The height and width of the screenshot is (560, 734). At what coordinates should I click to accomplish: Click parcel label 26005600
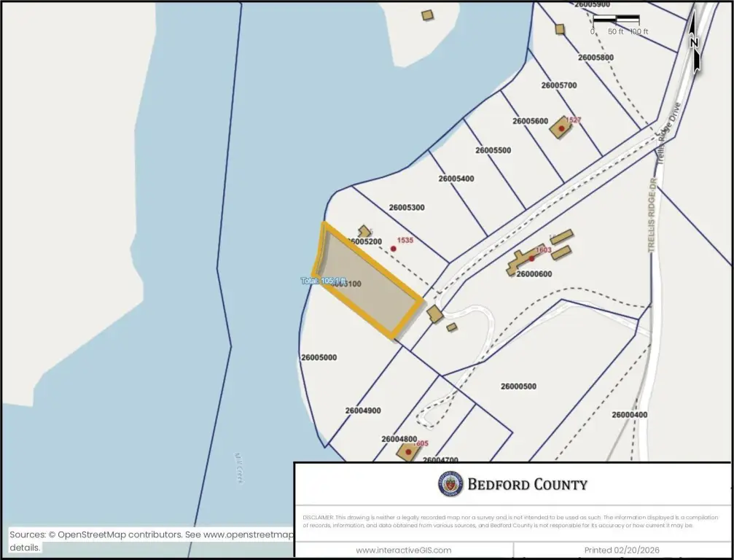click(530, 121)
